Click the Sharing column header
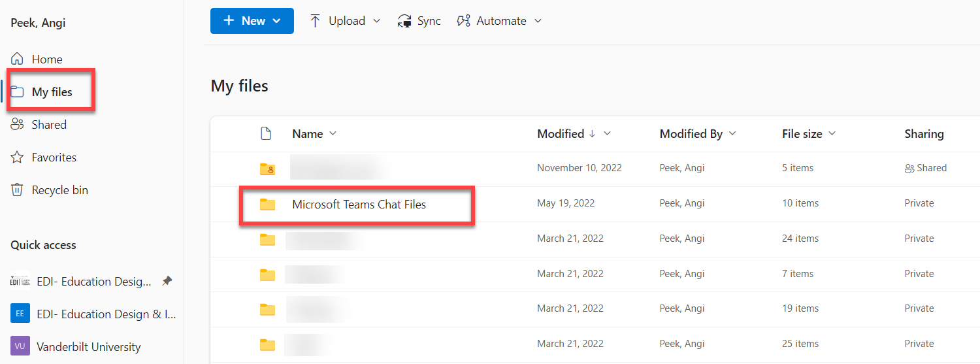Viewport: 980px width, 364px height. click(924, 133)
